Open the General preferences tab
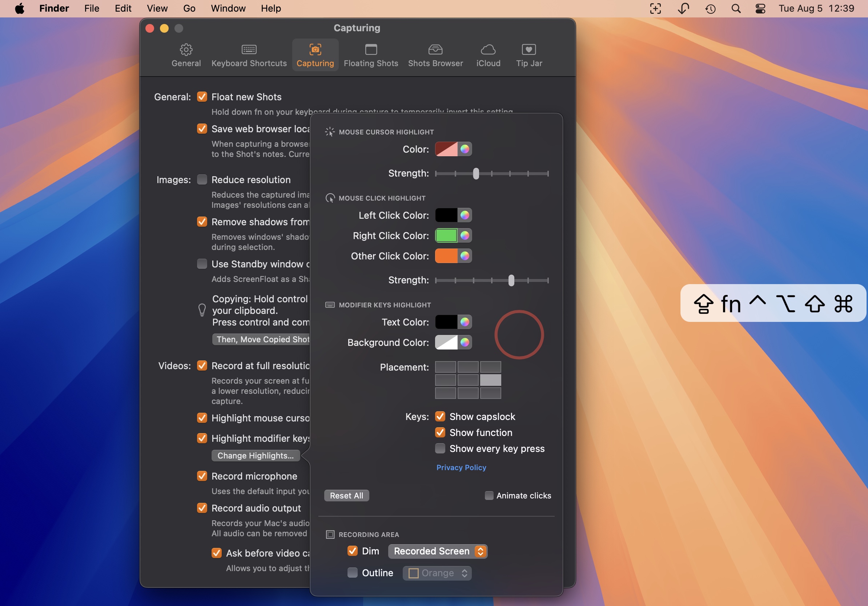 click(x=186, y=55)
